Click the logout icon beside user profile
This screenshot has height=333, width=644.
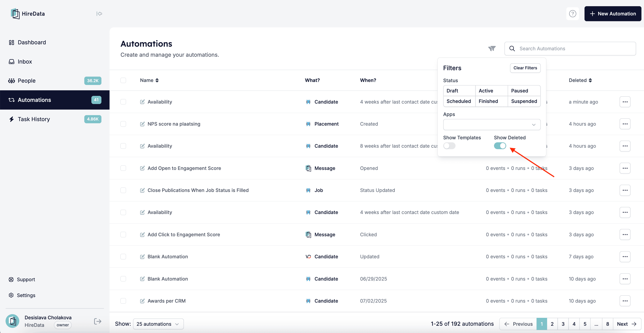coord(98,321)
